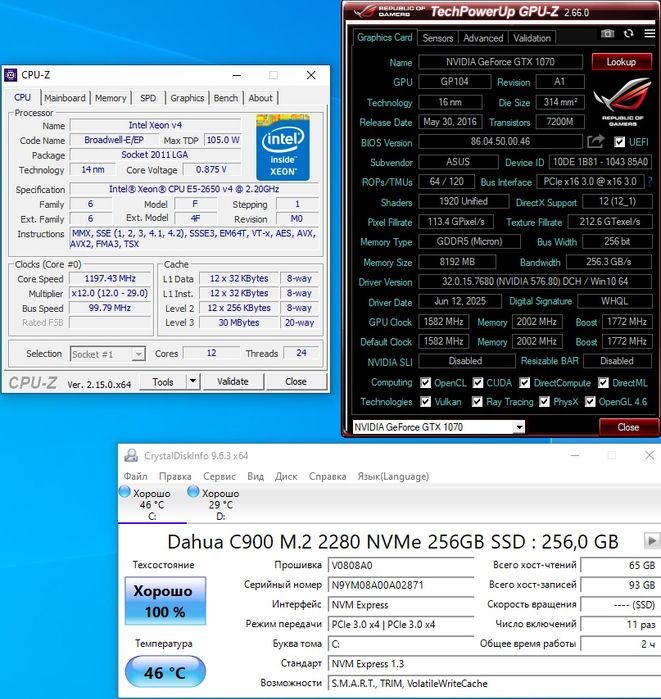Click the Tools button in CPU-Z
Image resolution: width=661 pixels, height=699 pixels.
click(x=163, y=382)
